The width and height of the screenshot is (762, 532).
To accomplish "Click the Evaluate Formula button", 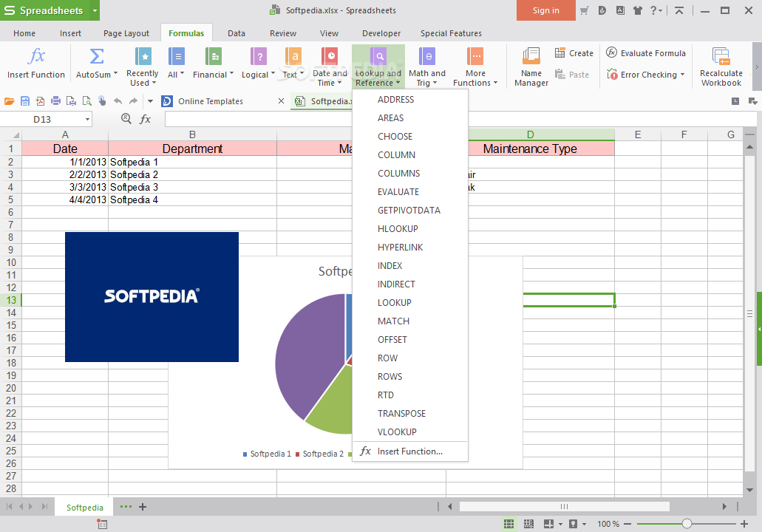I will [646, 53].
